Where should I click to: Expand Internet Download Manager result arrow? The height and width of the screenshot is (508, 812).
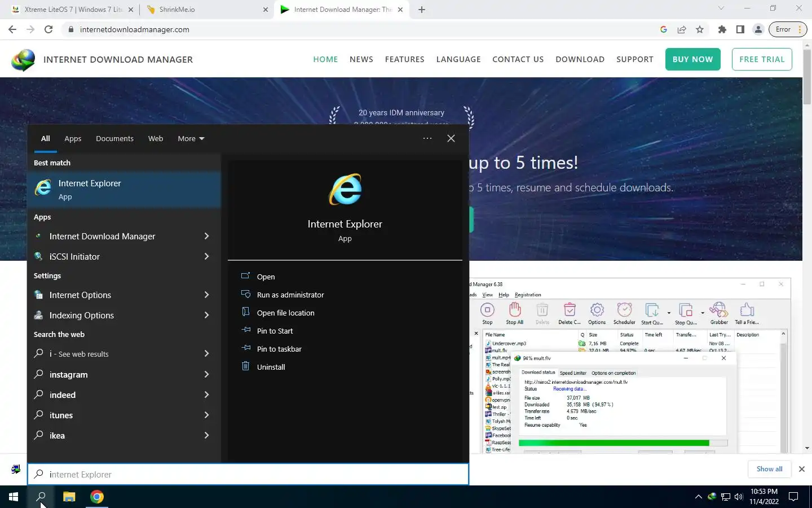tap(206, 236)
